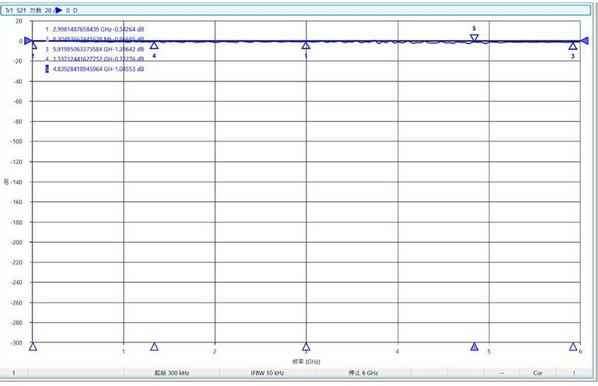Click the stop 6 GHz status field
The height and width of the screenshot is (386, 598).
(x=363, y=373)
